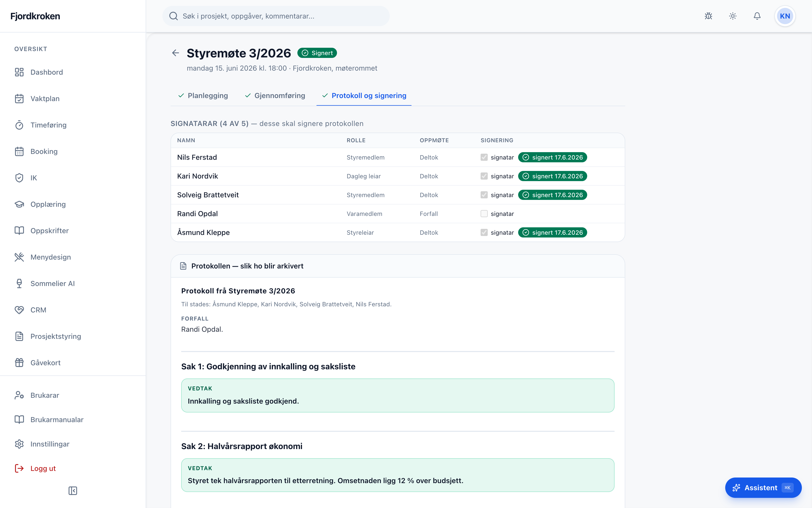Toggle signatar checkbox for Nils Ferstad
812x508 pixels.
click(484, 157)
